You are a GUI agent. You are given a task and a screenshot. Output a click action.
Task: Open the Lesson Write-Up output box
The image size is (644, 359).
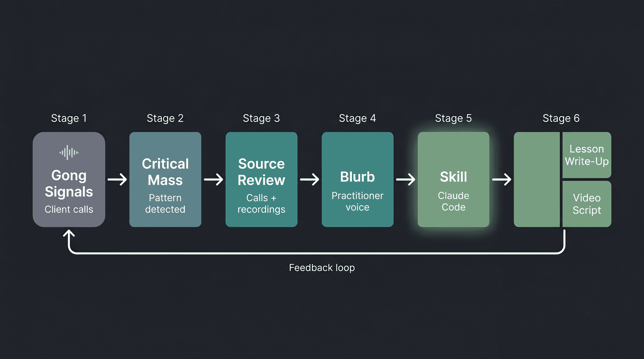587,155
